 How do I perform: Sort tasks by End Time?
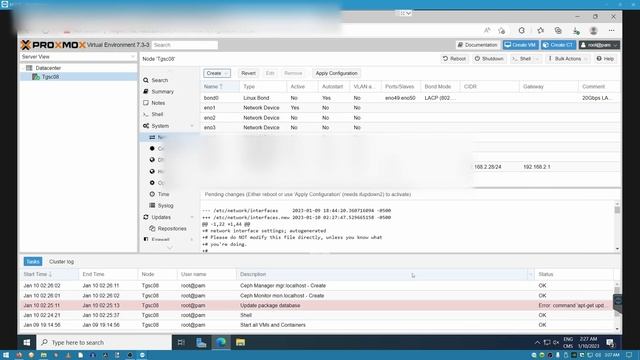[x=108, y=274]
